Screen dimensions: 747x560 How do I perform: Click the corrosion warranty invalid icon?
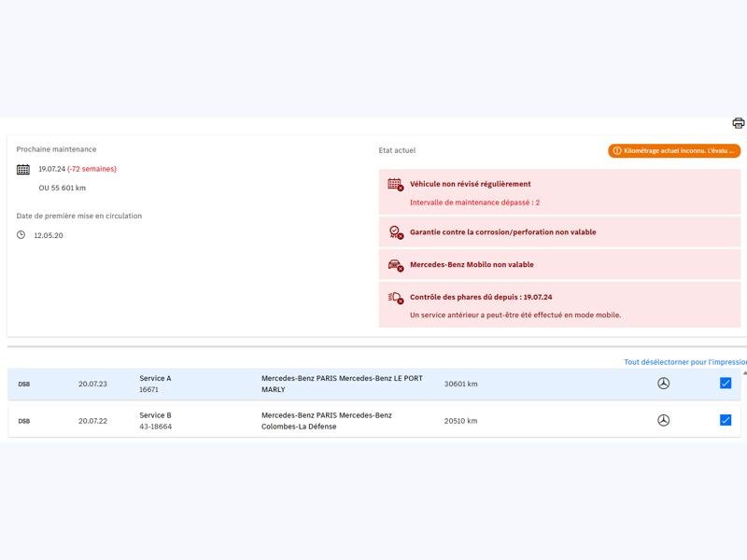pos(395,232)
